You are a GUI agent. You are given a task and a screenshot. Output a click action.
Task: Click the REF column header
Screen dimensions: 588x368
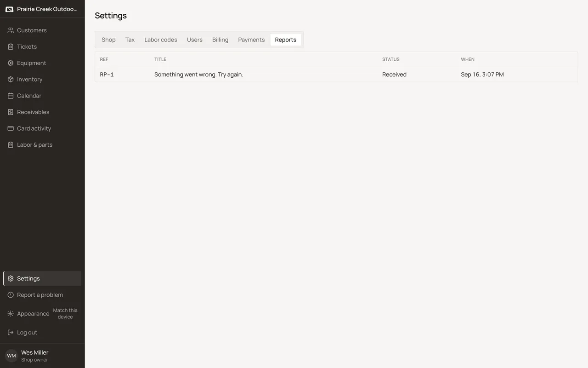[x=104, y=59]
